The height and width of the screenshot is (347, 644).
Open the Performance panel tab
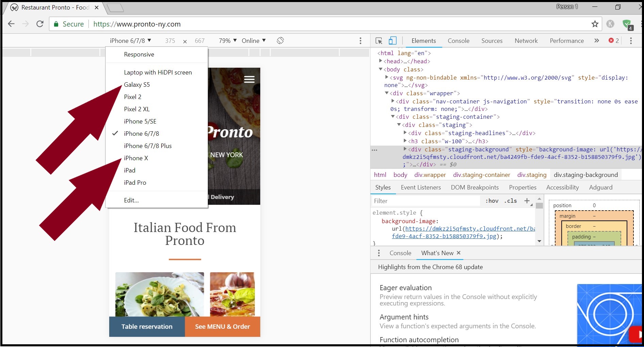(567, 41)
